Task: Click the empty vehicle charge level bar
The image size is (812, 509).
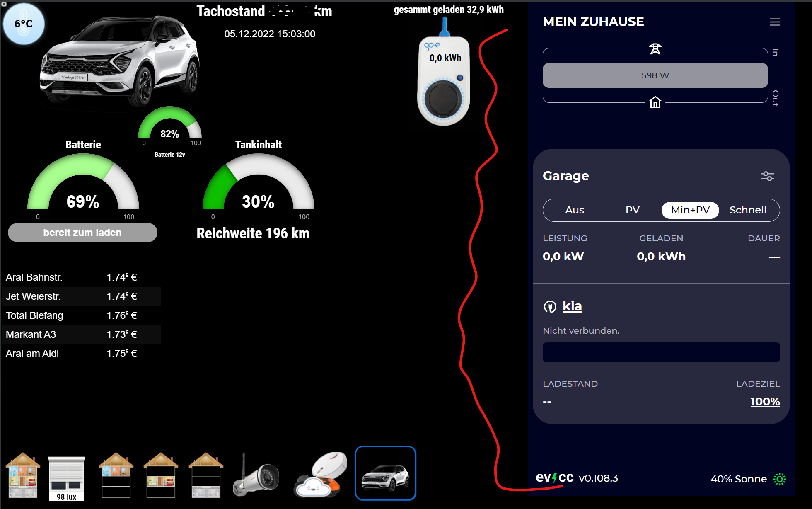Action: pos(661,352)
